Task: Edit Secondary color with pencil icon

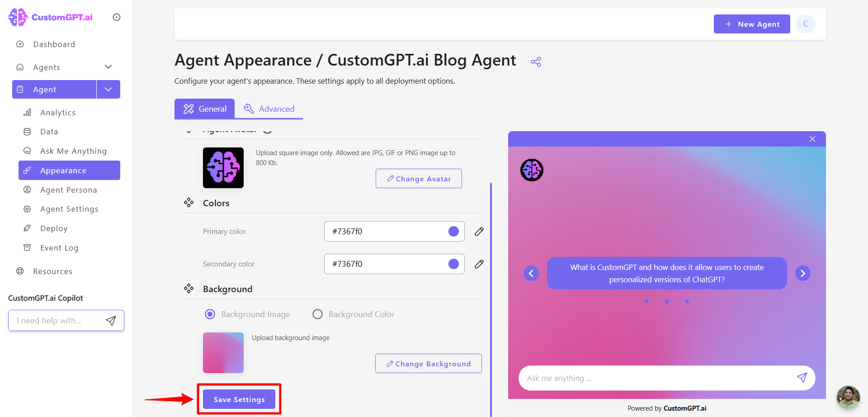Action: click(479, 264)
